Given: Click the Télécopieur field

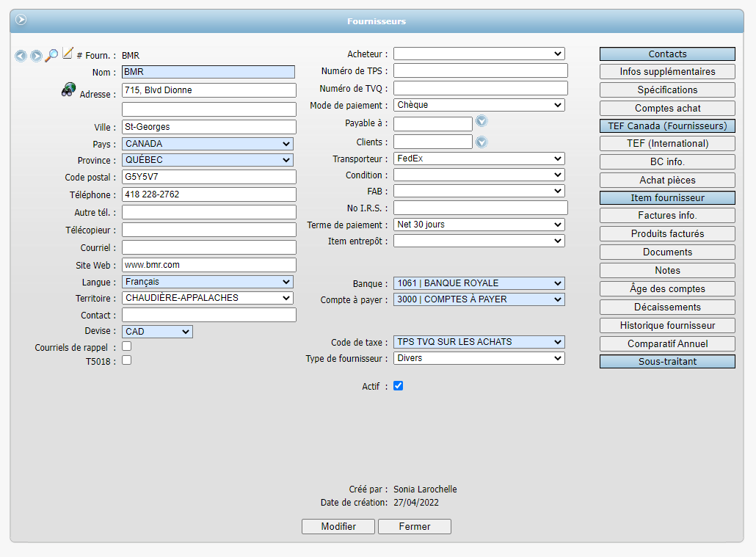Looking at the screenshot, I should pos(208,230).
